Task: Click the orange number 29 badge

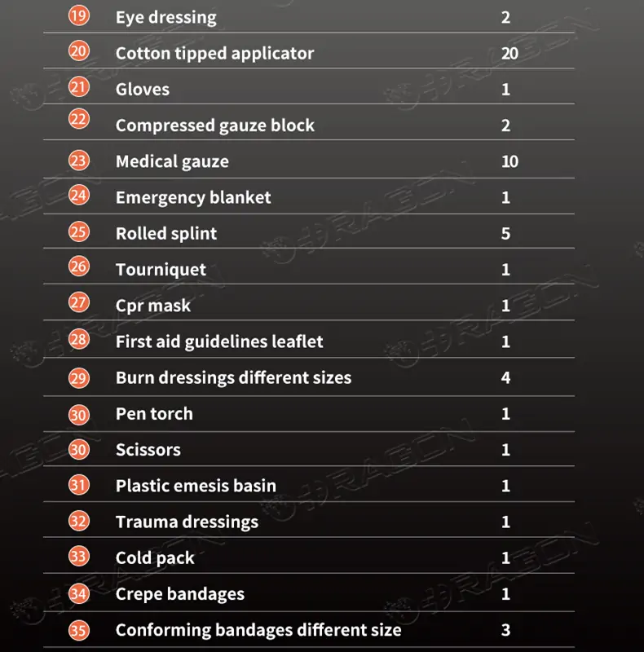Action: tap(78, 378)
